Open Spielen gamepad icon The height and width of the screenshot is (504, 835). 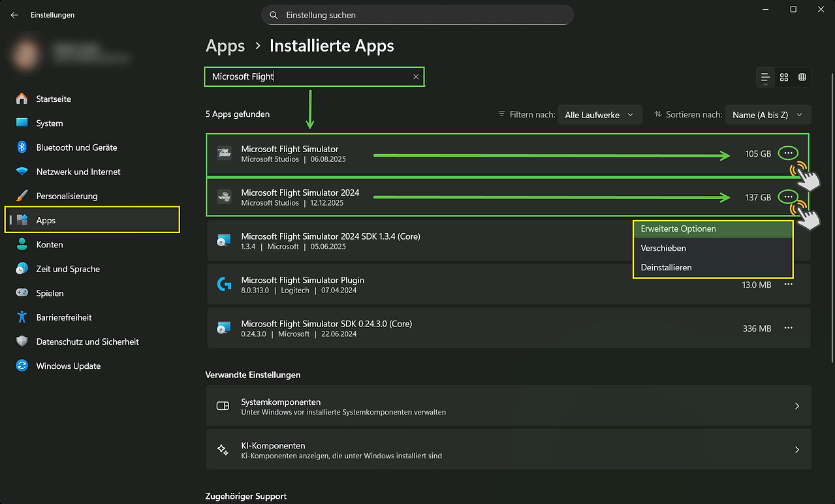[22, 292]
